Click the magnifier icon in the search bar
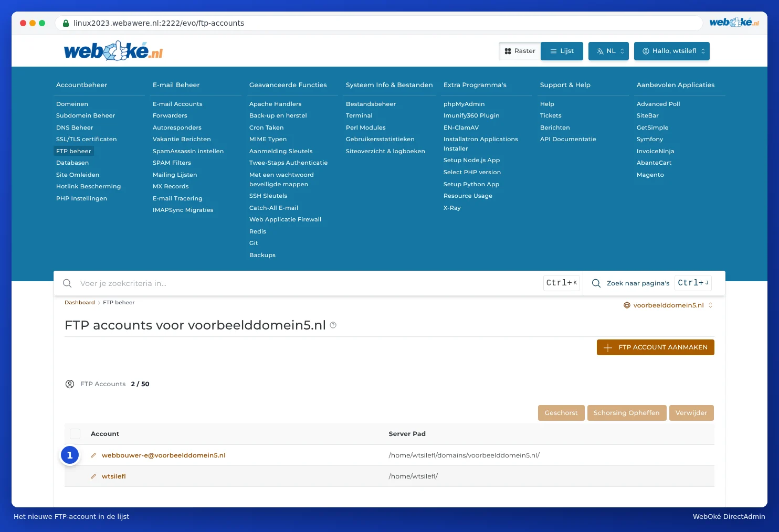Viewport: 779px width, 532px height. (67, 283)
